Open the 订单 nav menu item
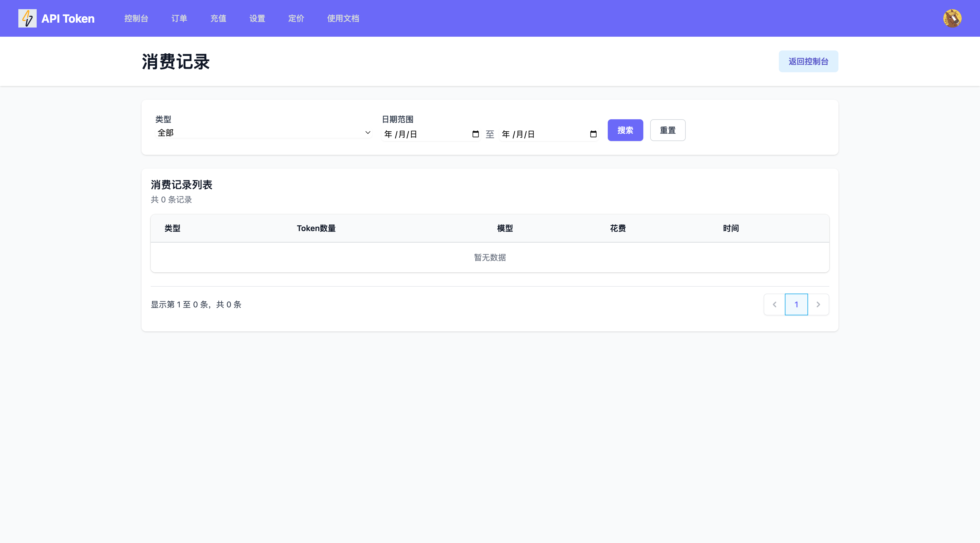 179,18
